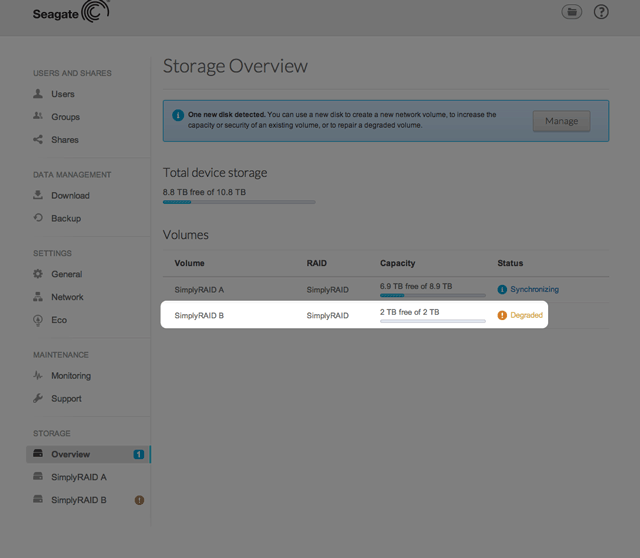Open the help question mark icon
Viewport: 640px width, 558px height.
point(601,12)
